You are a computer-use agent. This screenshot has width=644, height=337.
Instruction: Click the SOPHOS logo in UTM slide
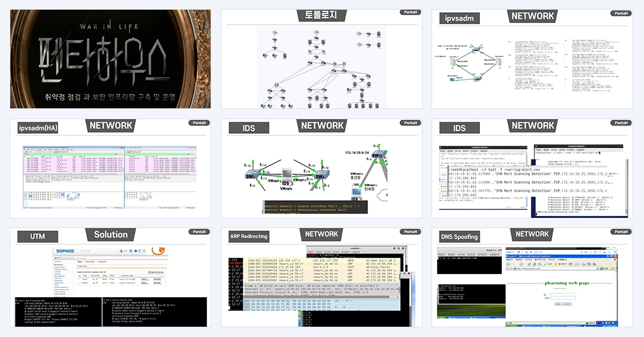[65, 251]
